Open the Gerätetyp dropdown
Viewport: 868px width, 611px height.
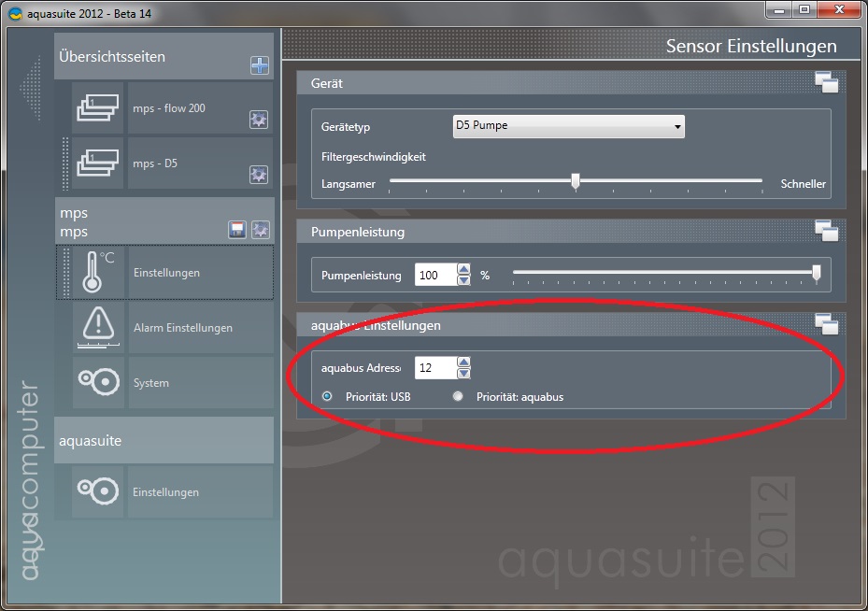click(x=568, y=126)
